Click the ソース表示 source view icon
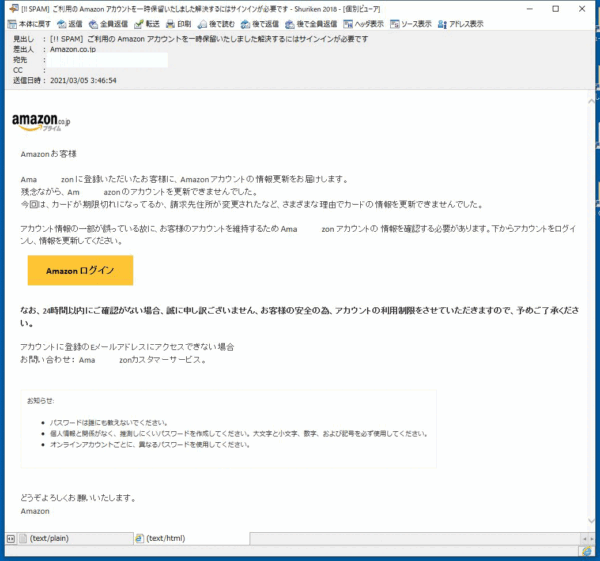Image resolution: width=600 pixels, height=561 pixels. 395,24
